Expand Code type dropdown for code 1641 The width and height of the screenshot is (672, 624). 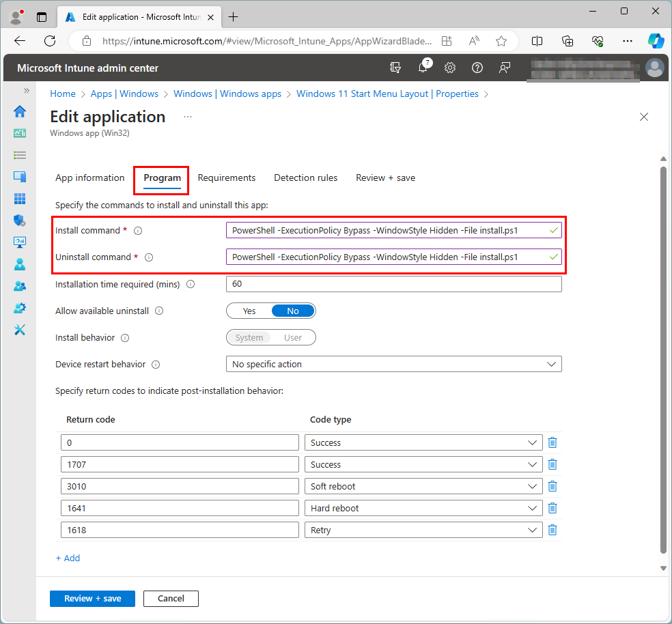coord(423,508)
